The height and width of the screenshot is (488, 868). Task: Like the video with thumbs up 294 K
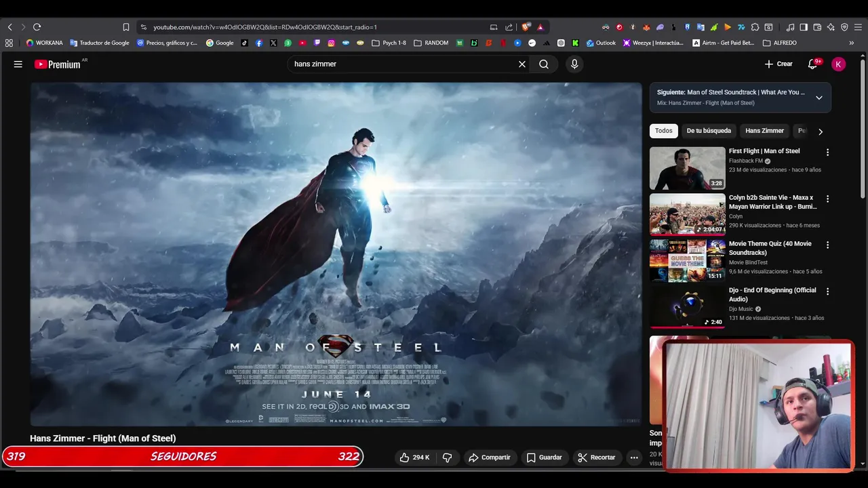pos(414,457)
